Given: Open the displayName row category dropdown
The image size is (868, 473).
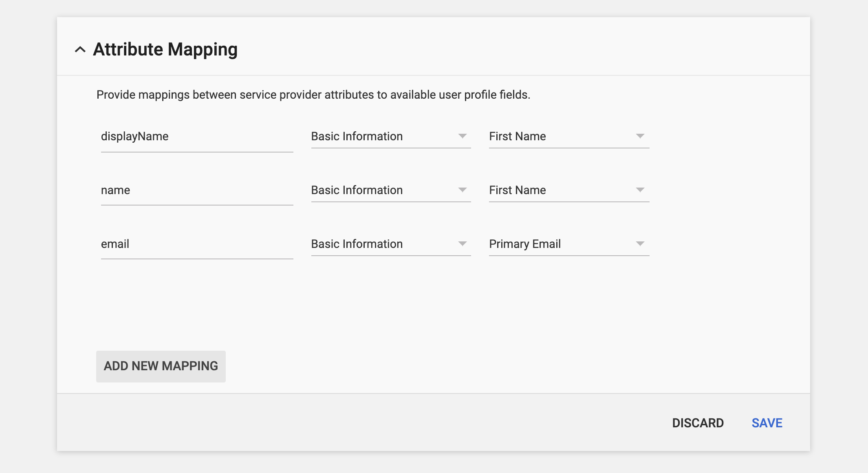Looking at the screenshot, I should (x=382, y=137).
